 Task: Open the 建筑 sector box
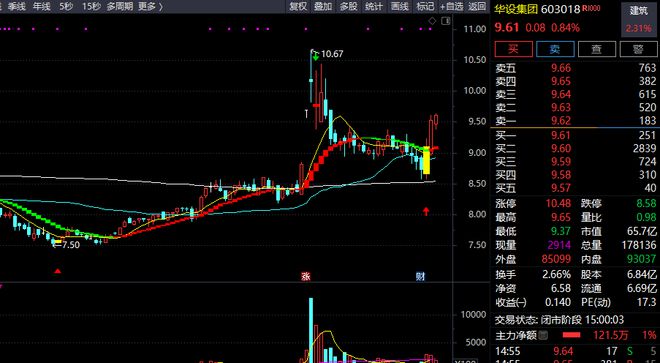(x=639, y=19)
